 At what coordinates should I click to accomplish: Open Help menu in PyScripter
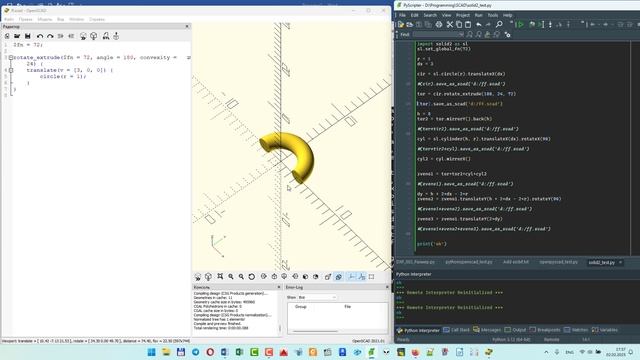coord(508,15)
